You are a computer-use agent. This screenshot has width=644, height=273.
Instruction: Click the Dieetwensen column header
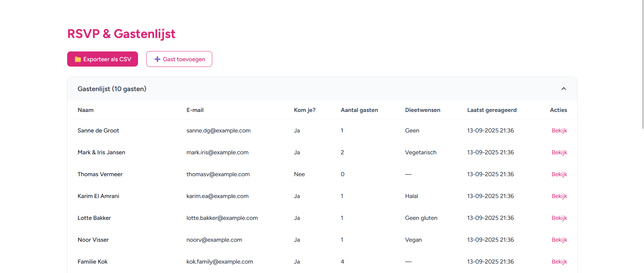(x=422, y=110)
